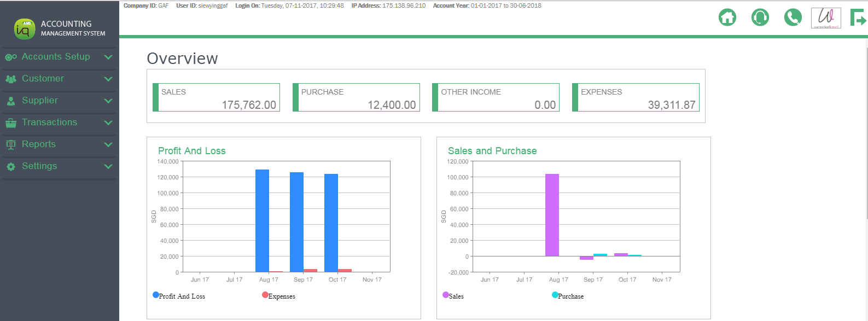Open the Reports menu item
Screen dimensions: 868x321
(38, 144)
